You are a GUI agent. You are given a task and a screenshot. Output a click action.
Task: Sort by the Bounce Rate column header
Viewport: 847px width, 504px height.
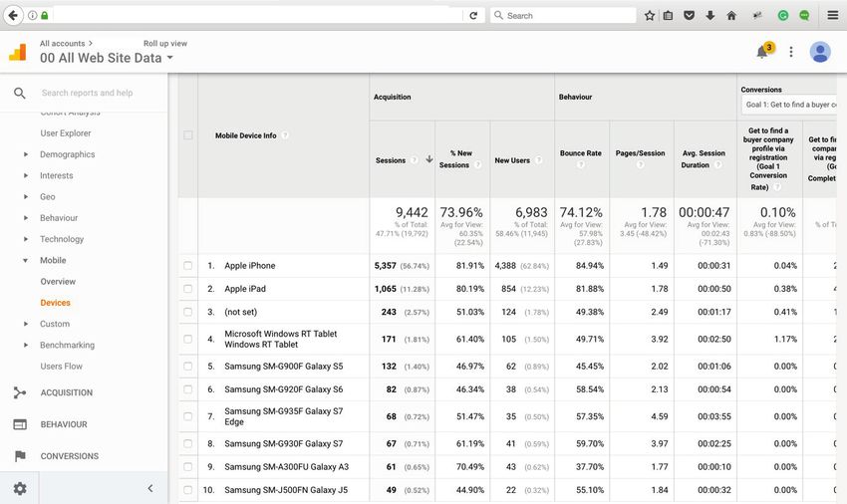[581, 153]
